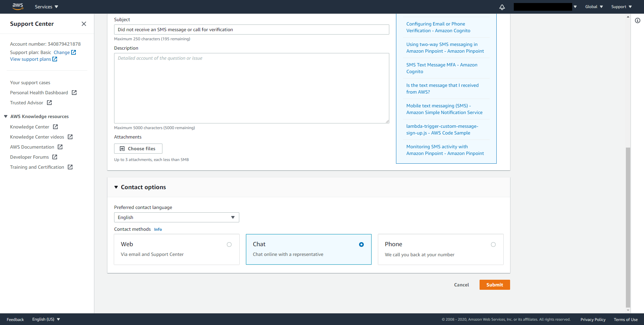Close the Support Center sidebar
Screen dimensions: 644x325
coord(84,24)
